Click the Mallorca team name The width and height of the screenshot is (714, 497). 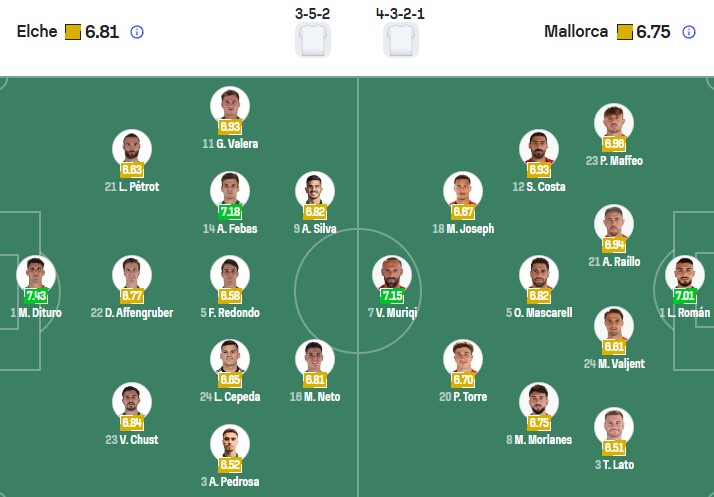(576, 32)
